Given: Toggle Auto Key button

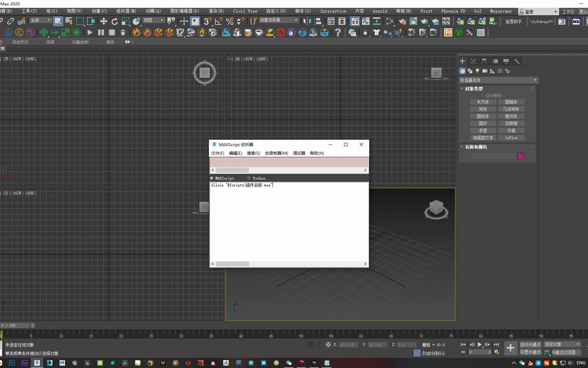Looking at the screenshot, I should [x=530, y=344].
